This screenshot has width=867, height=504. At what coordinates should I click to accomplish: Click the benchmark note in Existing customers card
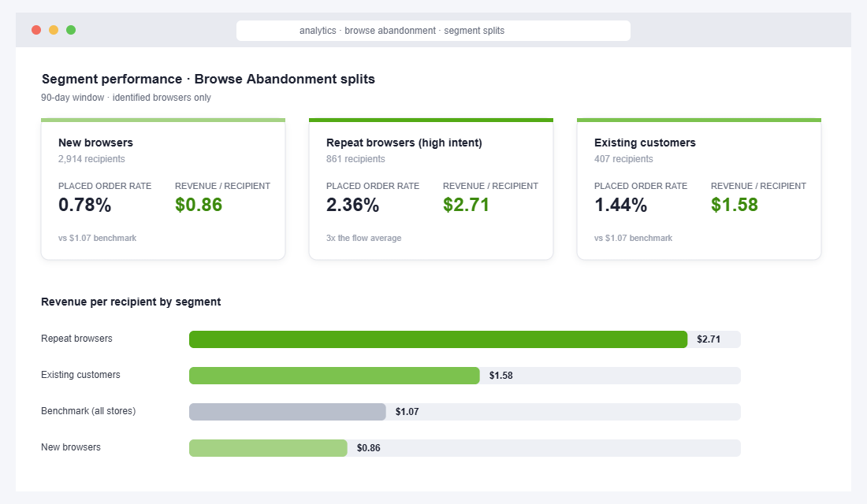pos(633,238)
